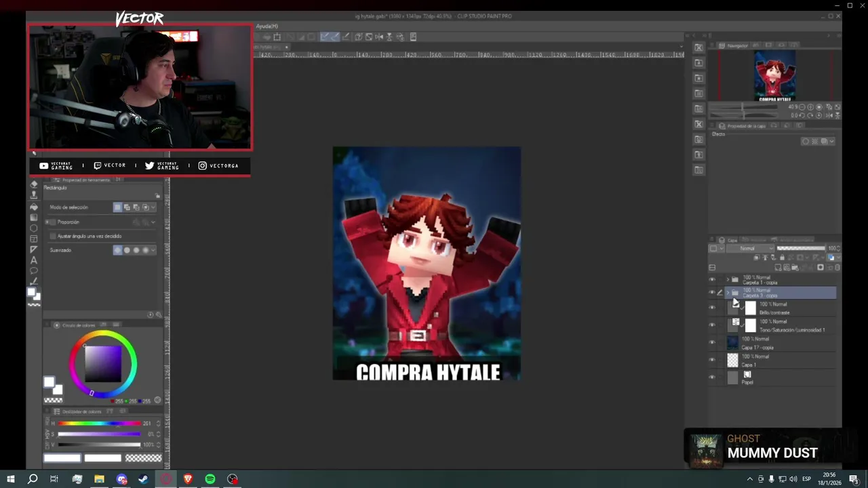Open Ayuda(H) menu
The image size is (868, 488).
point(267,26)
